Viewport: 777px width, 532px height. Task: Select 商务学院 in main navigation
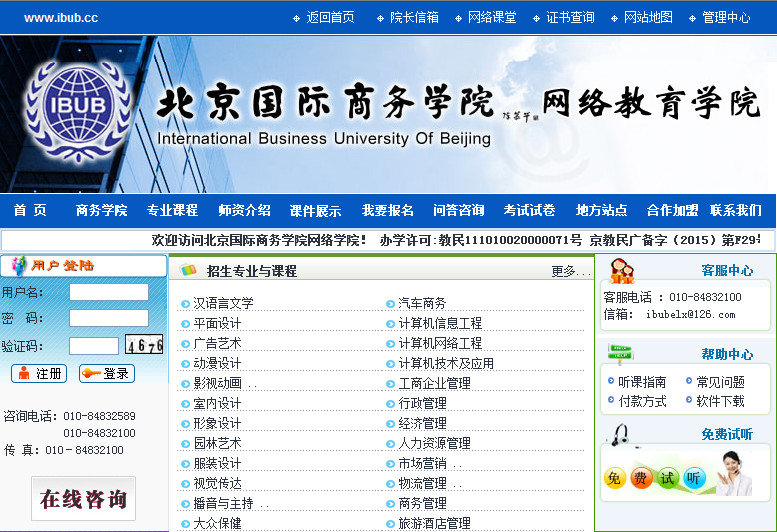click(x=101, y=210)
